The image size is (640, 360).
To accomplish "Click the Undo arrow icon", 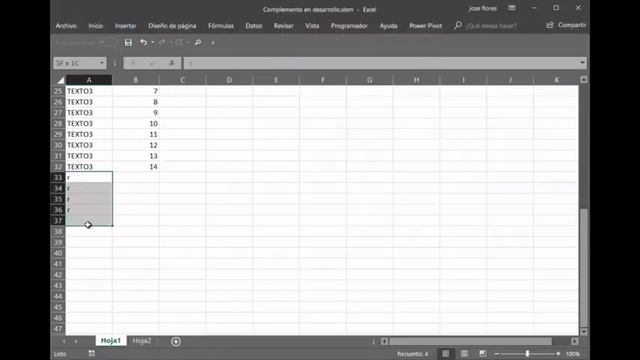I will pyautogui.click(x=143, y=42).
